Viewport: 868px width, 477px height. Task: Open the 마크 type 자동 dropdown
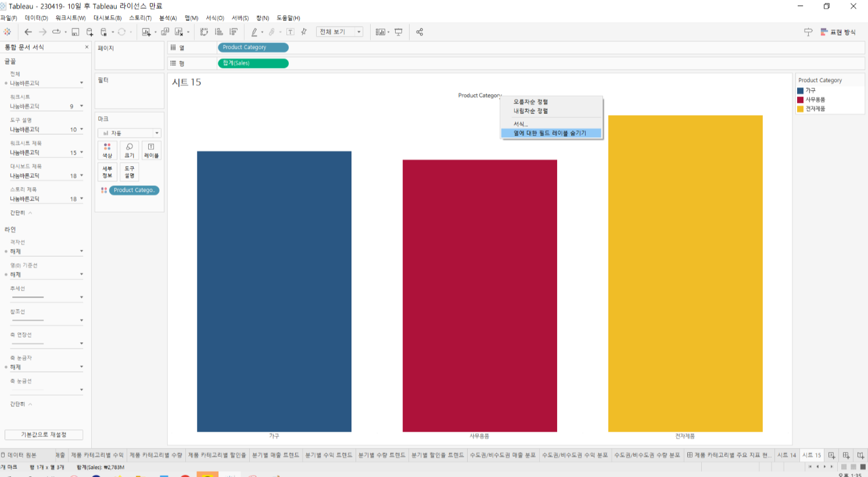[129, 133]
